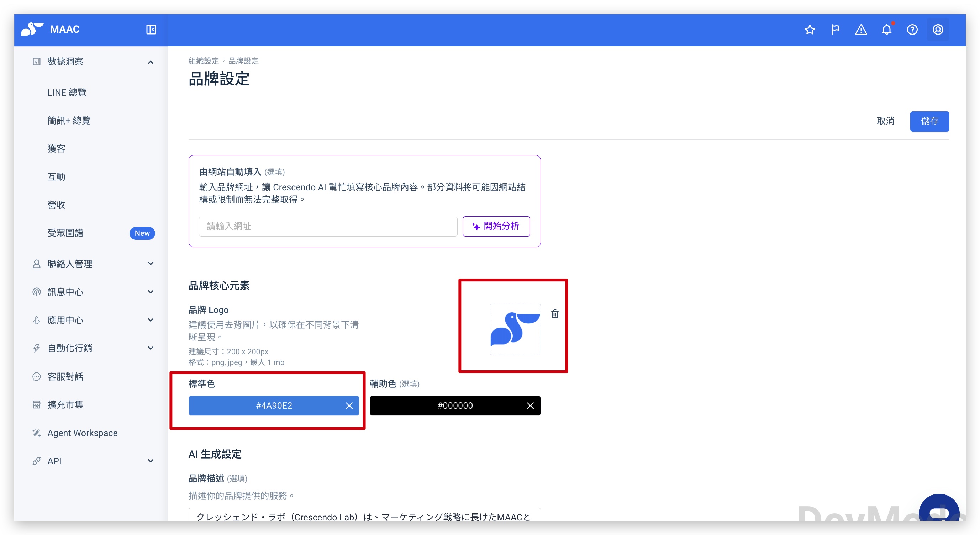Click the MAAC pelican logo

32,29
